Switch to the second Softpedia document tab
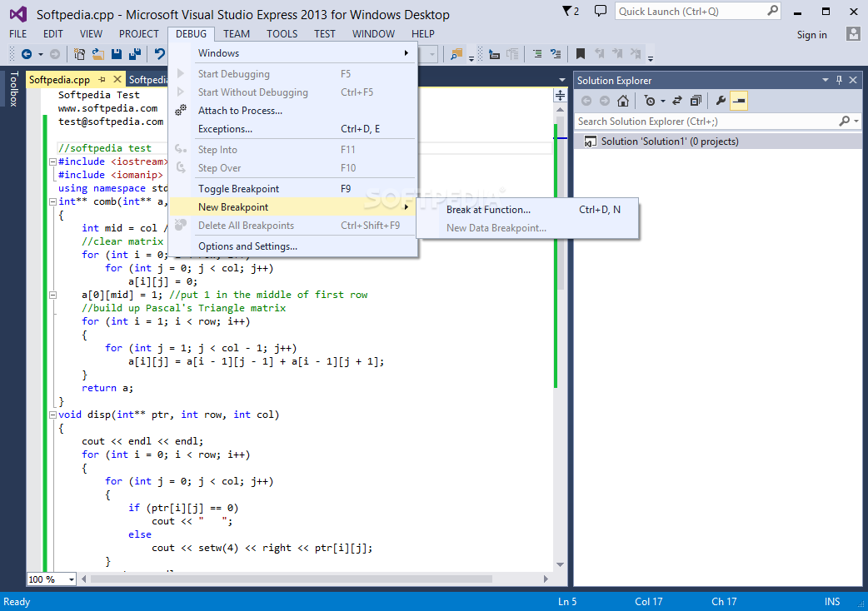The width and height of the screenshot is (868, 611). click(147, 80)
